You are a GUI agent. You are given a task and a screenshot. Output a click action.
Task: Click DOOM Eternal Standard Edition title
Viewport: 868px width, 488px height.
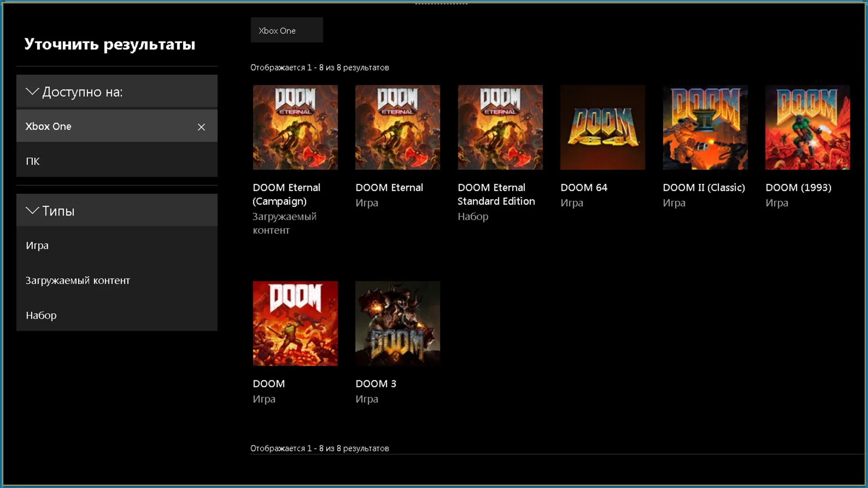pos(496,194)
